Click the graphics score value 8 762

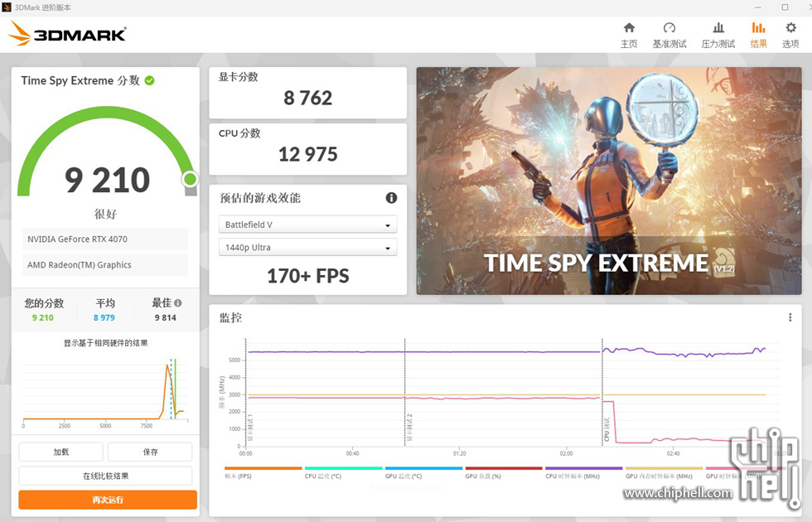(x=307, y=98)
